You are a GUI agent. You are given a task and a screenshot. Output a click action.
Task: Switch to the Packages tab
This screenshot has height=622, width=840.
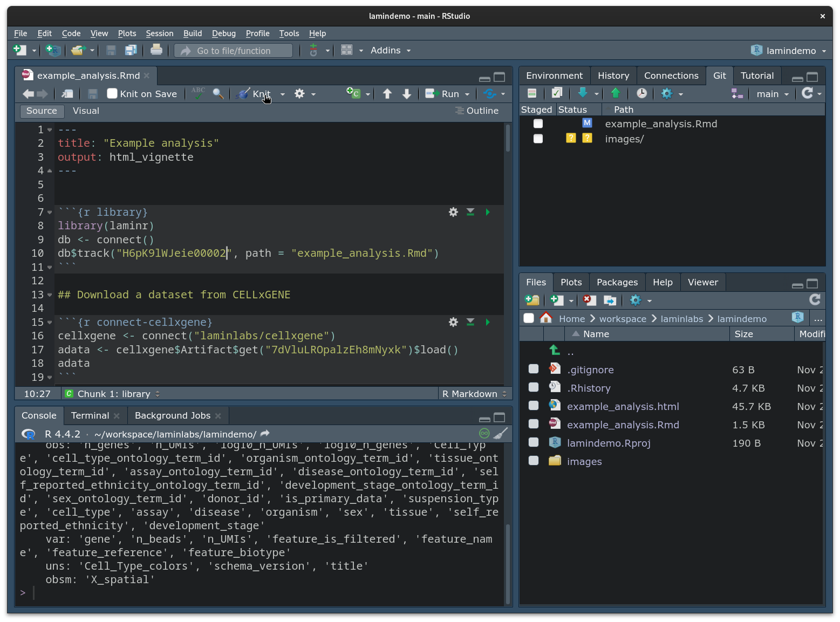pyautogui.click(x=617, y=282)
